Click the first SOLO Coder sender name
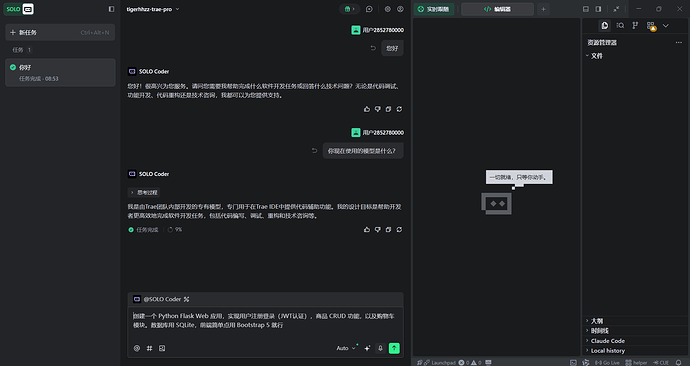Screen dimensions: 690x366 tap(154, 71)
